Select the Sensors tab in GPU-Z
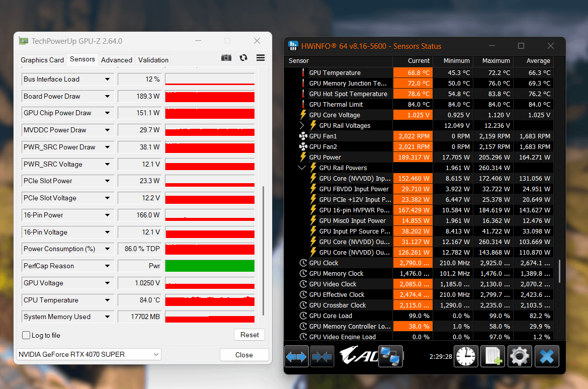The width and height of the screenshot is (588, 389). (82, 59)
